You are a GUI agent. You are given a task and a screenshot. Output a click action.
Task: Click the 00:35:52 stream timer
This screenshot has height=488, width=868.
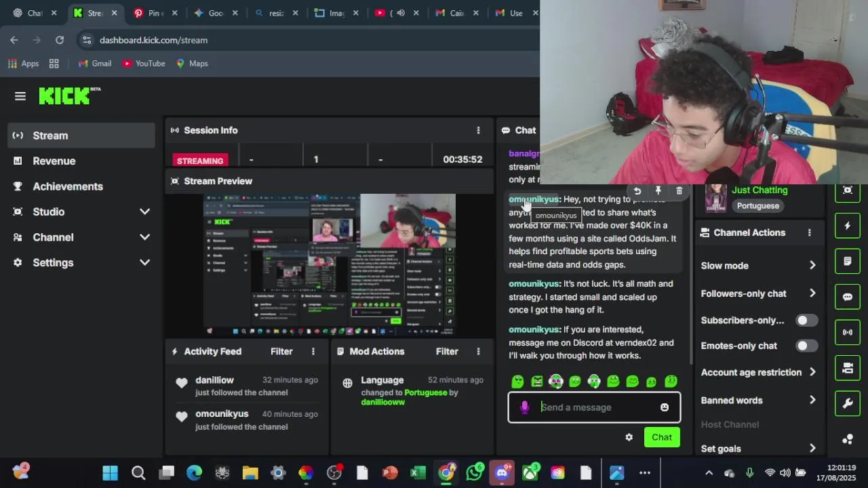[462, 159]
